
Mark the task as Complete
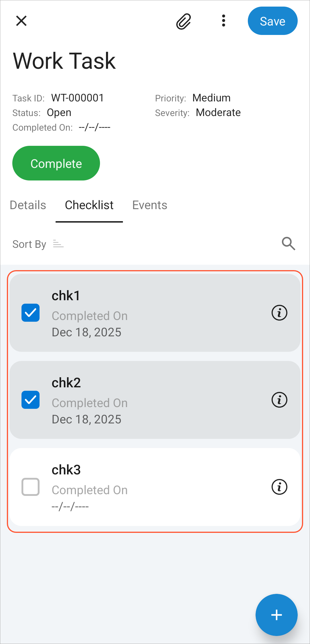(x=56, y=163)
